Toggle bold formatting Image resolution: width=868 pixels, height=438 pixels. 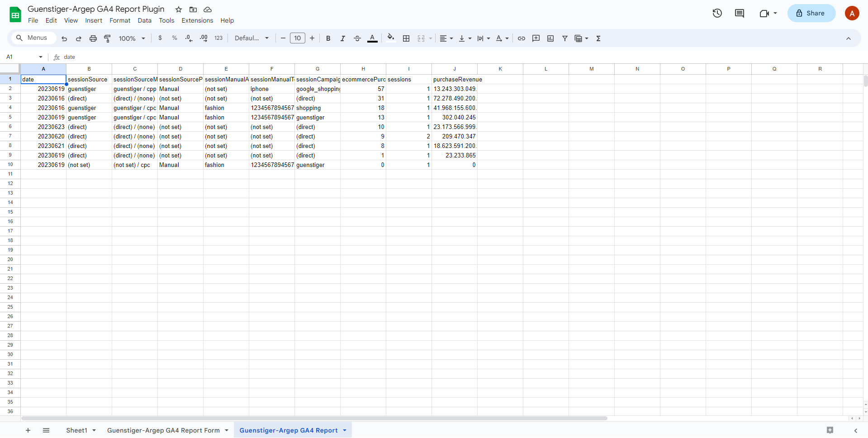click(x=328, y=38)
